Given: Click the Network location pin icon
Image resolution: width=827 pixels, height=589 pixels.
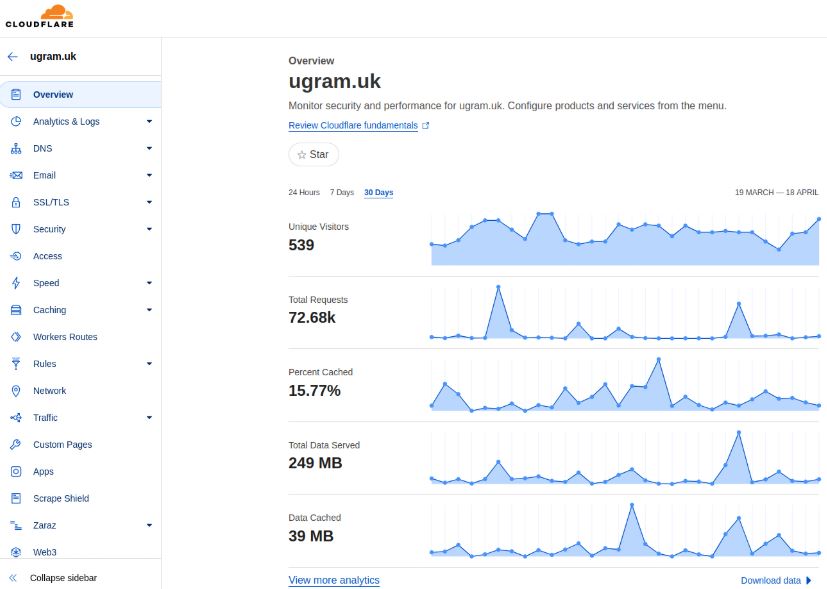Looking at the screenshot, I should click(16, 390).
